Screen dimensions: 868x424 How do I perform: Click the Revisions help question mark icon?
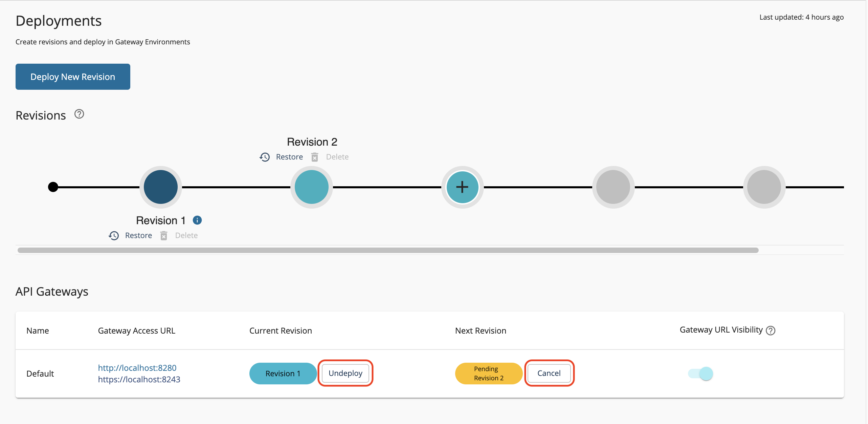coord(79,114)
